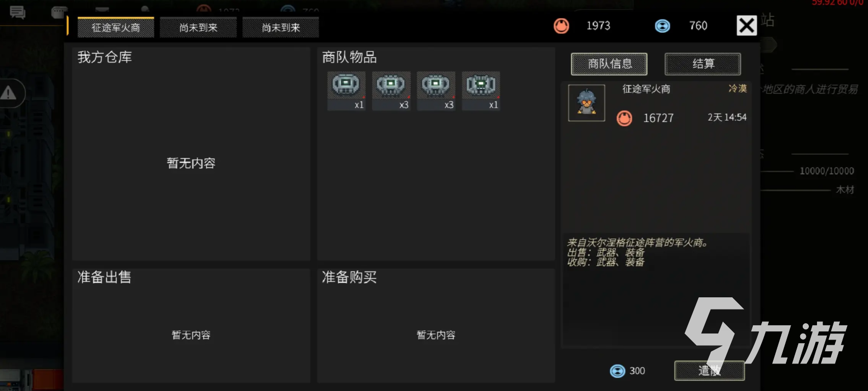868x391 pixels.
Task: Select the last caravan item marked x1
Action: (481, 91)
